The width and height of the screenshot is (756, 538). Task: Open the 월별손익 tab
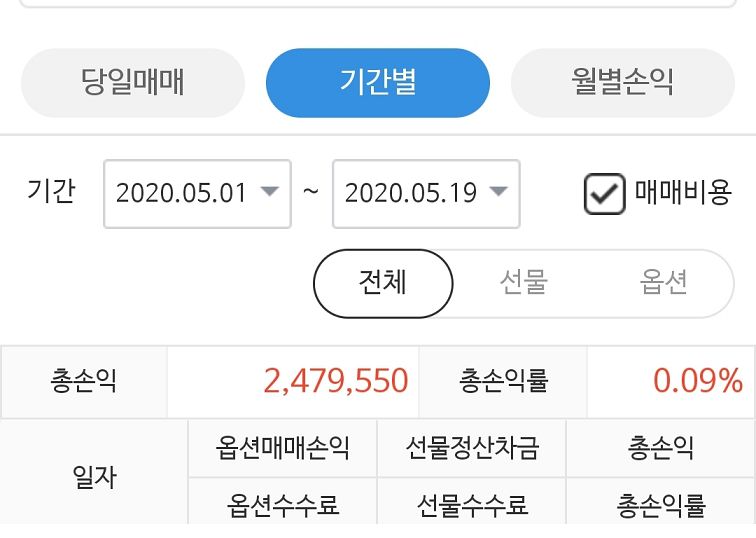(x=623, y=83)
